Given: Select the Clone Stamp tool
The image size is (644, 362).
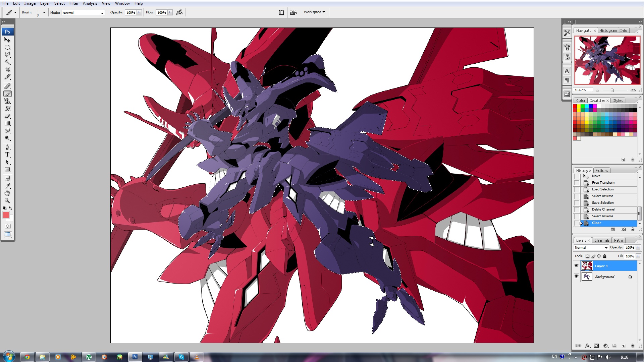Looking at the screenshot, I should (7, 101).
